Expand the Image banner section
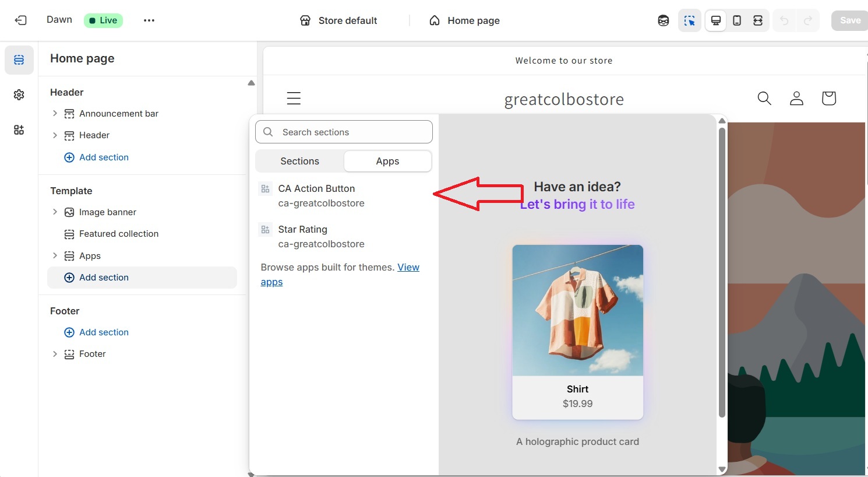868x477 pixels. point(55,212)
